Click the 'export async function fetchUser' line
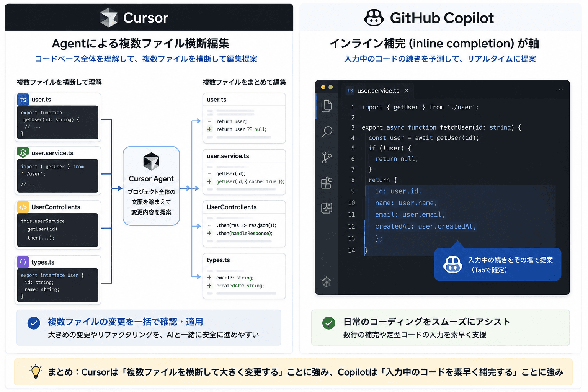The height and width of the screenshot is (392, 588). (x=441, y=127)
